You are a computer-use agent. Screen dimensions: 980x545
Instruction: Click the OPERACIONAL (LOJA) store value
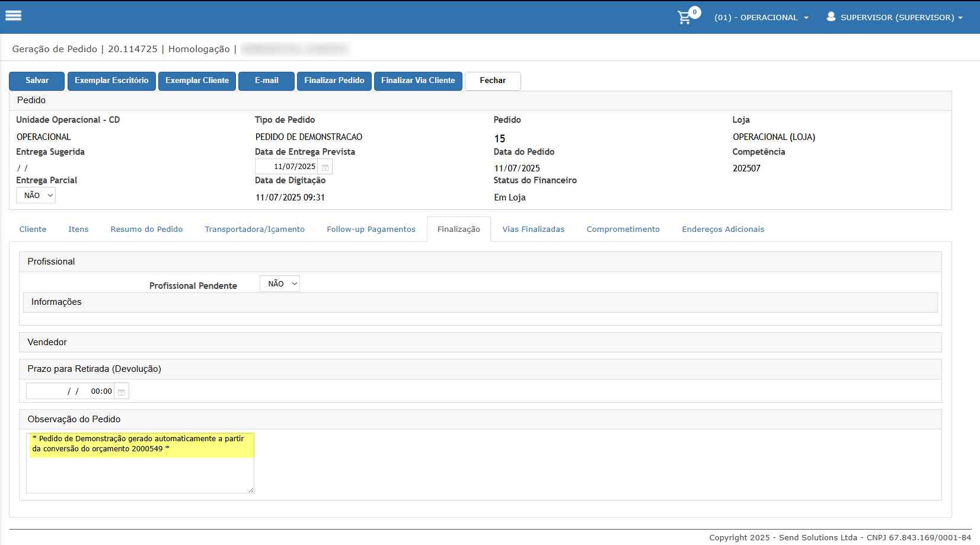tap(774, 137)
